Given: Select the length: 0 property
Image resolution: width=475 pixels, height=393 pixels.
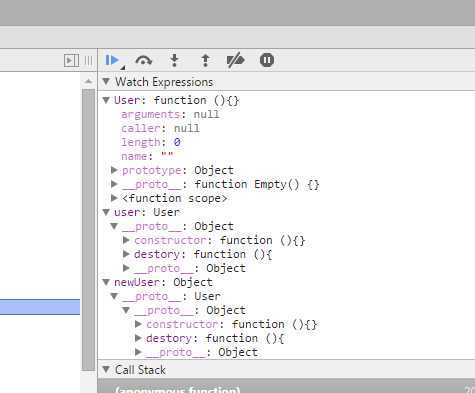Looking at the screenshot, I should coord(151,142).
